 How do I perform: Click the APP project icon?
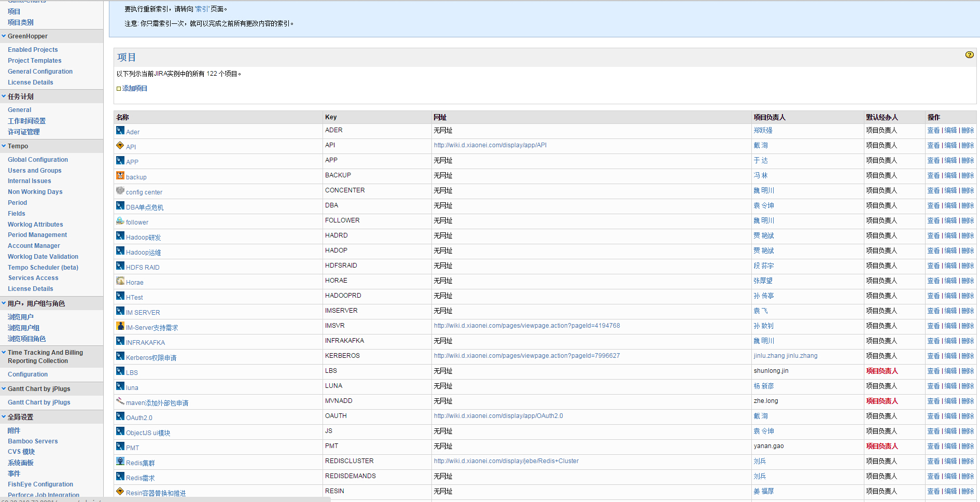click(120, 161)
